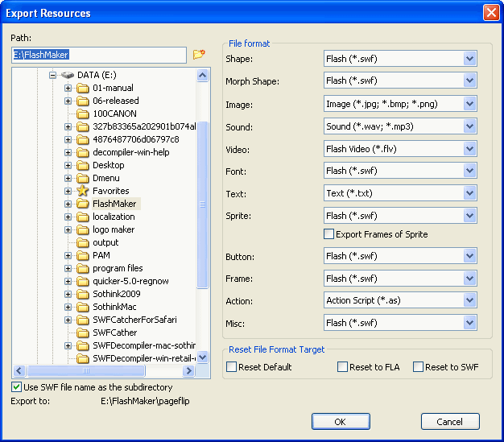
Task: Select the SWFDecompiler-win-retail folder
Action: [144, 358]
